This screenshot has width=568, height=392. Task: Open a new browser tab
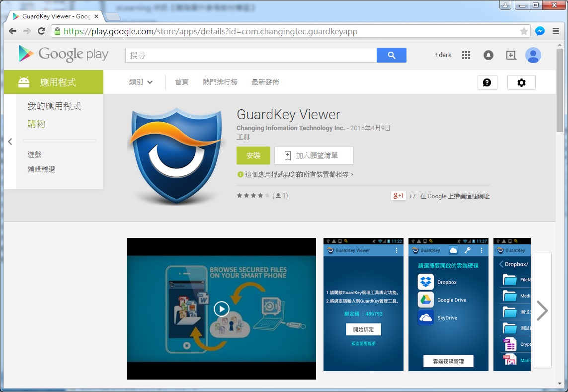pyautogui.click(x=113, y=17)
